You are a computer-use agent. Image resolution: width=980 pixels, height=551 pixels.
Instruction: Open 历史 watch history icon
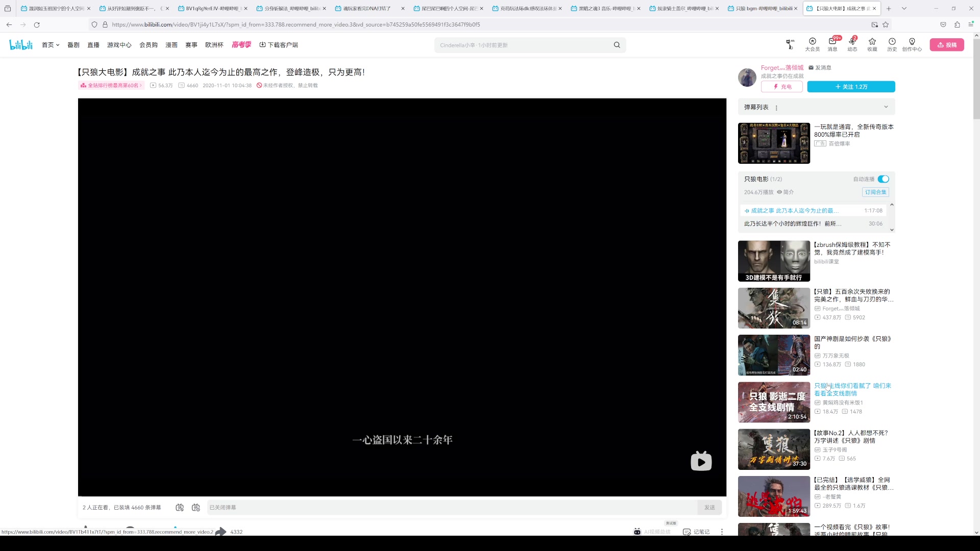892,44
